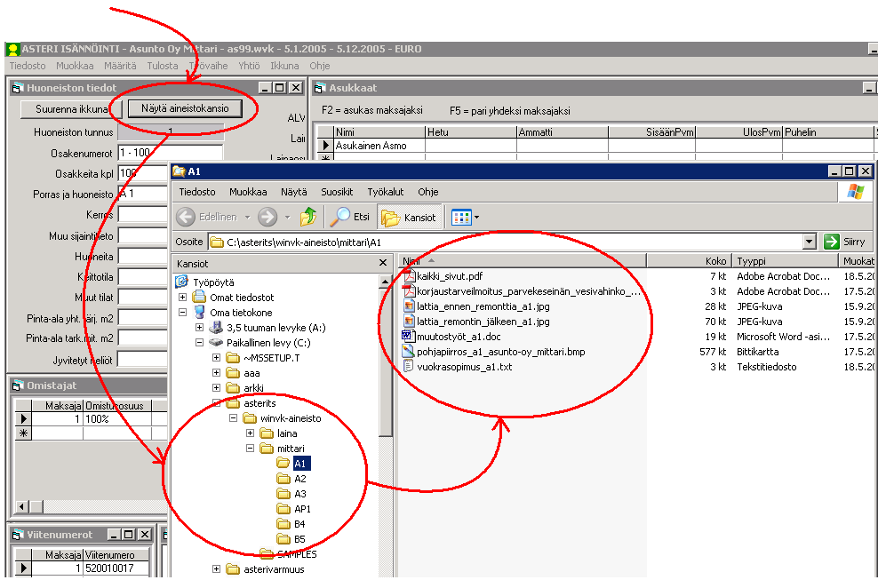Open the address bar dropdown arrow
The height and width of the screenshot is (588, 886).
[x=810, y=242]
